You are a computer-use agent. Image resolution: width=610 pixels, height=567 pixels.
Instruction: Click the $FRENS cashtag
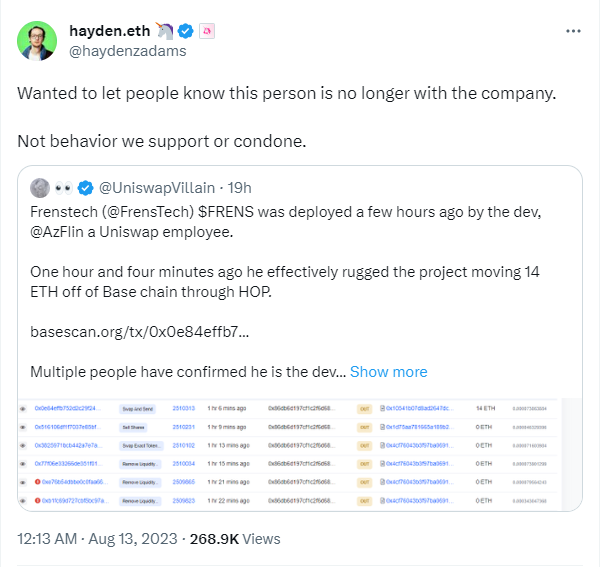(x=255, y=213)
